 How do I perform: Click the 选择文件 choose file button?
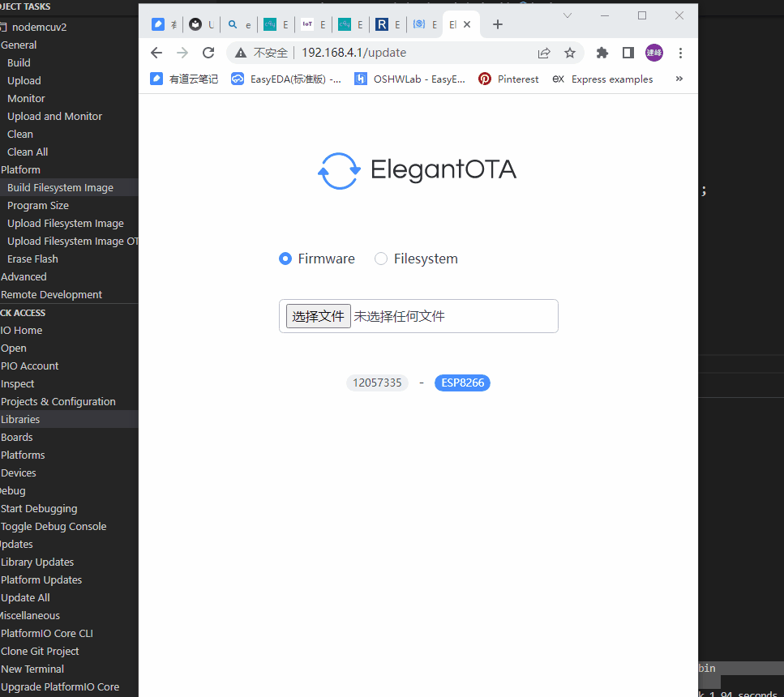(x=318, y=316)
